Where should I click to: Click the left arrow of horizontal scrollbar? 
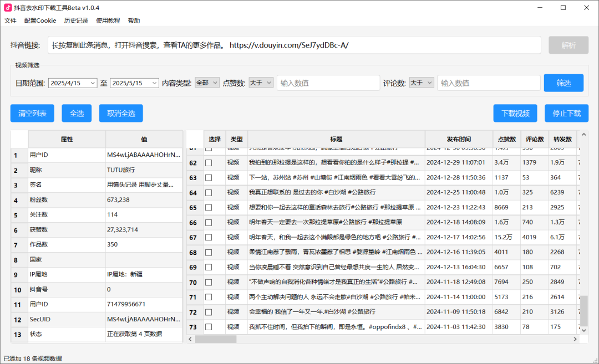point(190,339)
